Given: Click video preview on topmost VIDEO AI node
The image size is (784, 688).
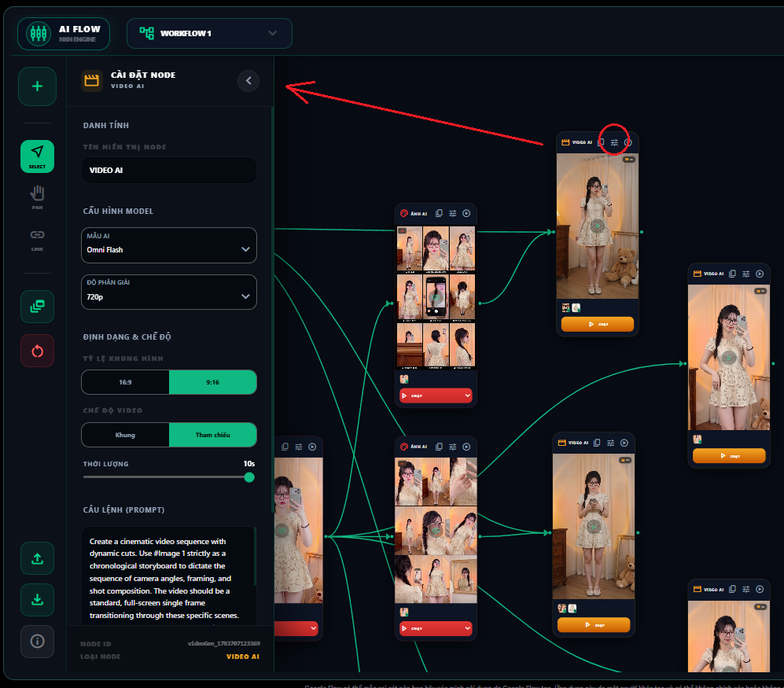Looking at the screenshot, I should [597, 226].
